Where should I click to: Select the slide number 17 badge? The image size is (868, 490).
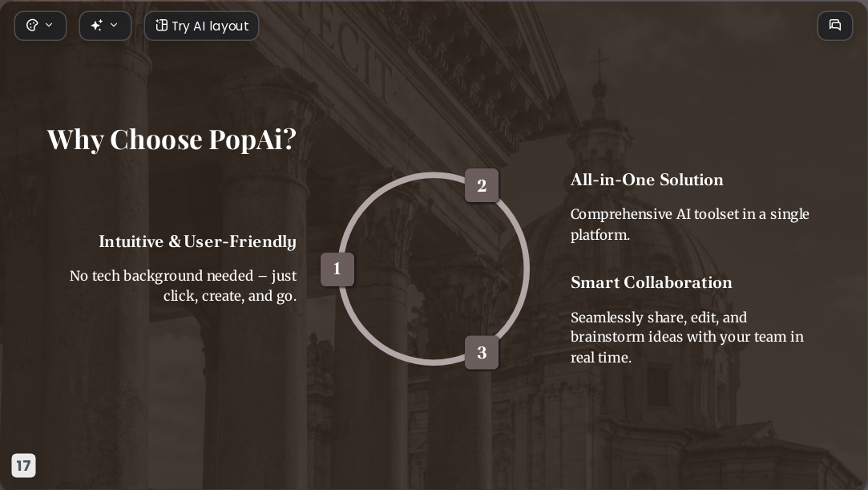[x=23, y=465]
